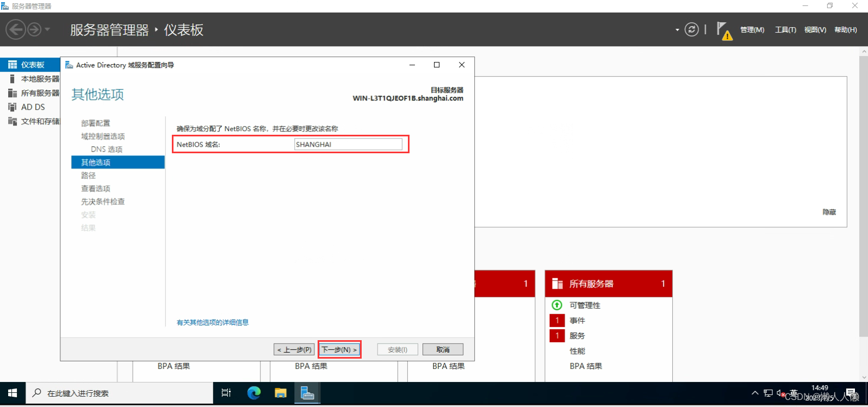Open the Action Center notification icon
Screen dimensions: 868x407
point(851,393)
